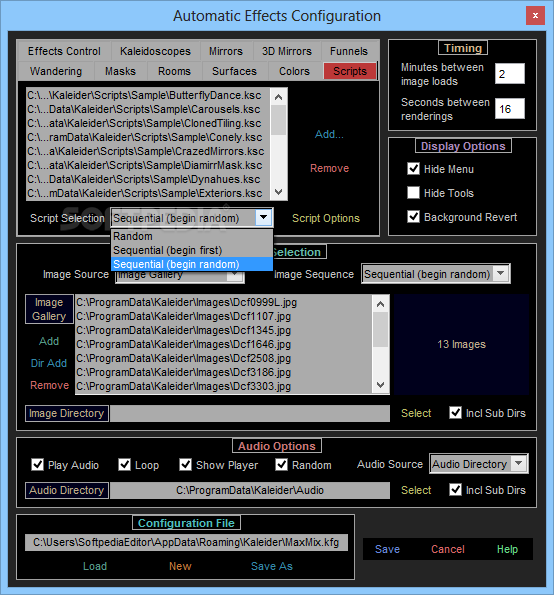
Task: Uncheck the Hide Menu checkbox
Action: (x=413, y=168)
